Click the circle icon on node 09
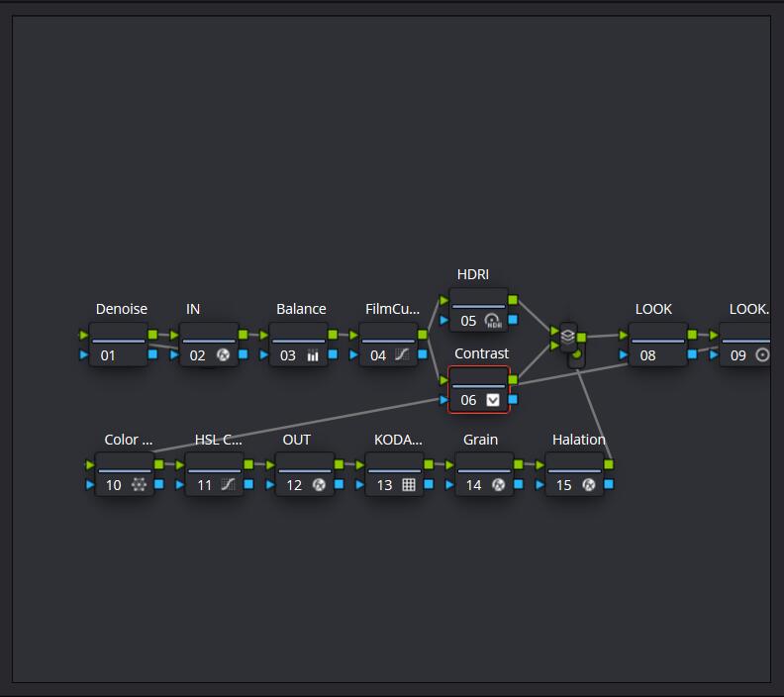Screen dimensions: 784x697 (762, 355)
